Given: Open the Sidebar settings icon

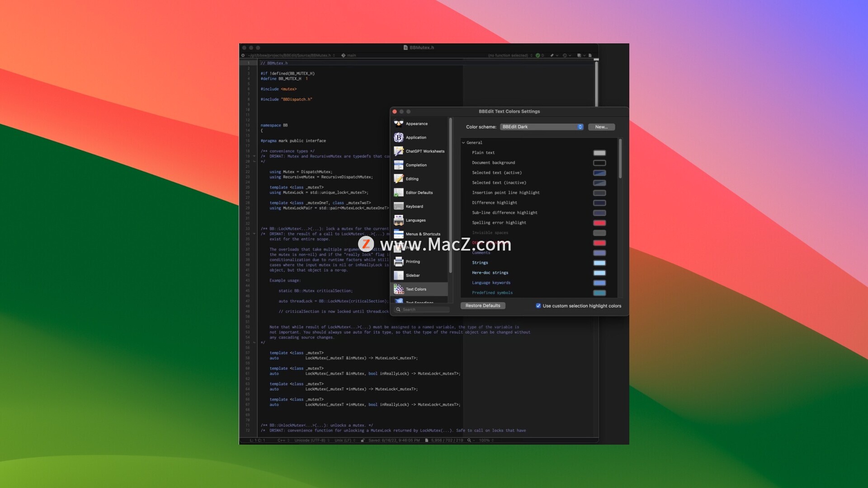Looking at the screenshot, I should pos(398,275).
